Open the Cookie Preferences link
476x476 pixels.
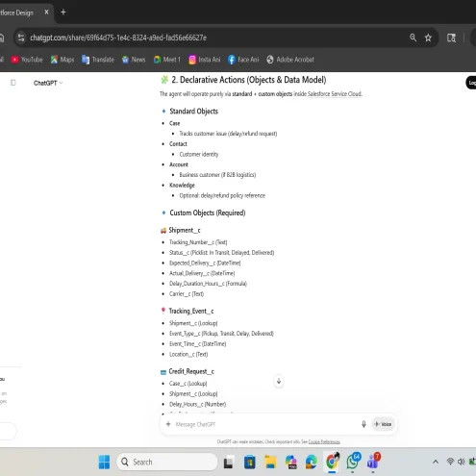(x=324, y=441)
